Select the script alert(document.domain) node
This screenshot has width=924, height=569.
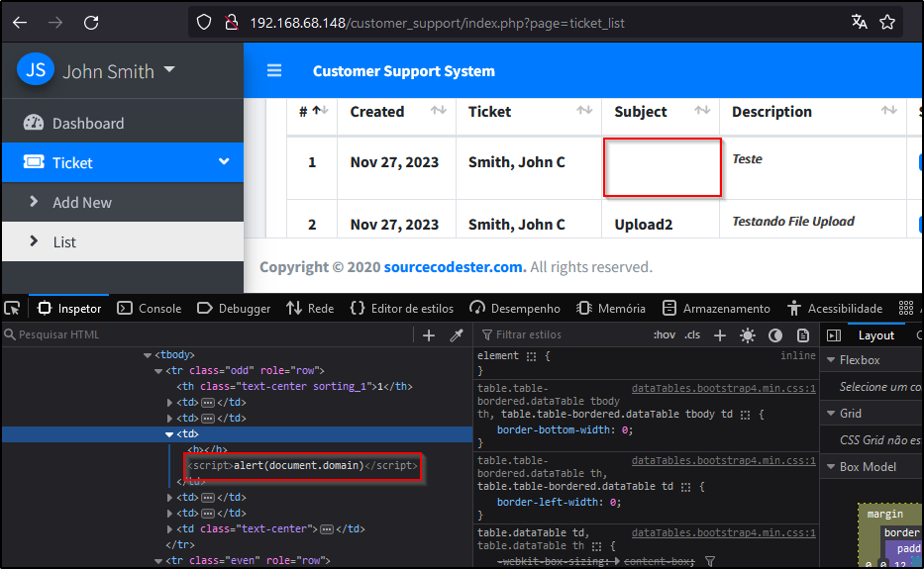click(x=302, y=465)
